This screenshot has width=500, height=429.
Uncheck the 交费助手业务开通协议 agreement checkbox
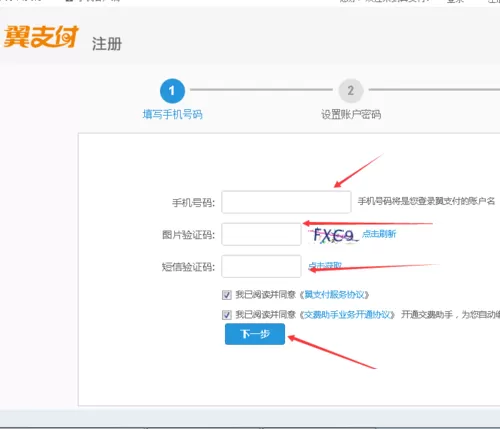[x=227, y=315]
